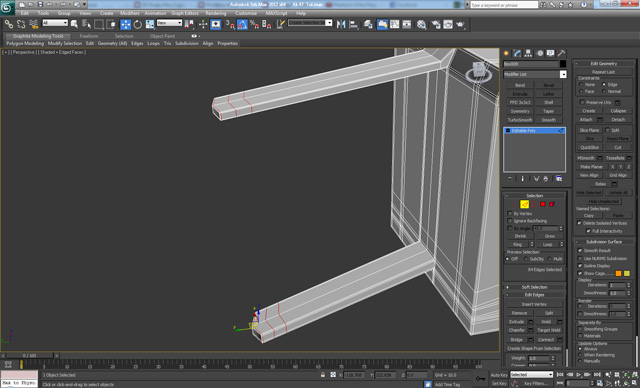
Task: Click the Bind to Space Warp icon
Action: coord(33,24)
